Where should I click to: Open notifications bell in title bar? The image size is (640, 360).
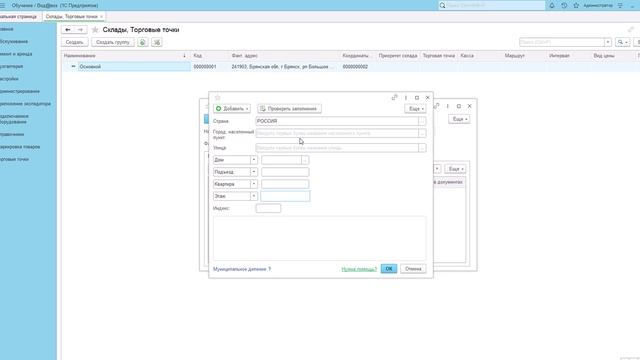click(x=552, y=5)
